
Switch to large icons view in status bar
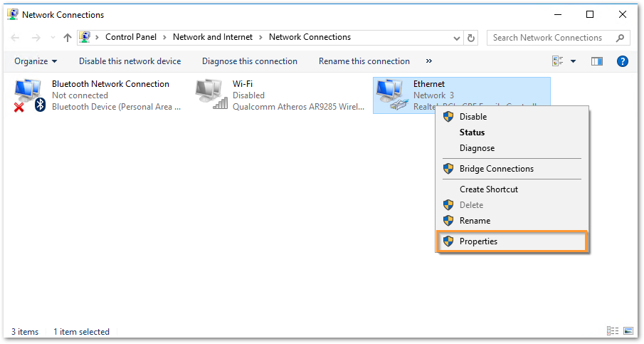click(x=628, y=331)
